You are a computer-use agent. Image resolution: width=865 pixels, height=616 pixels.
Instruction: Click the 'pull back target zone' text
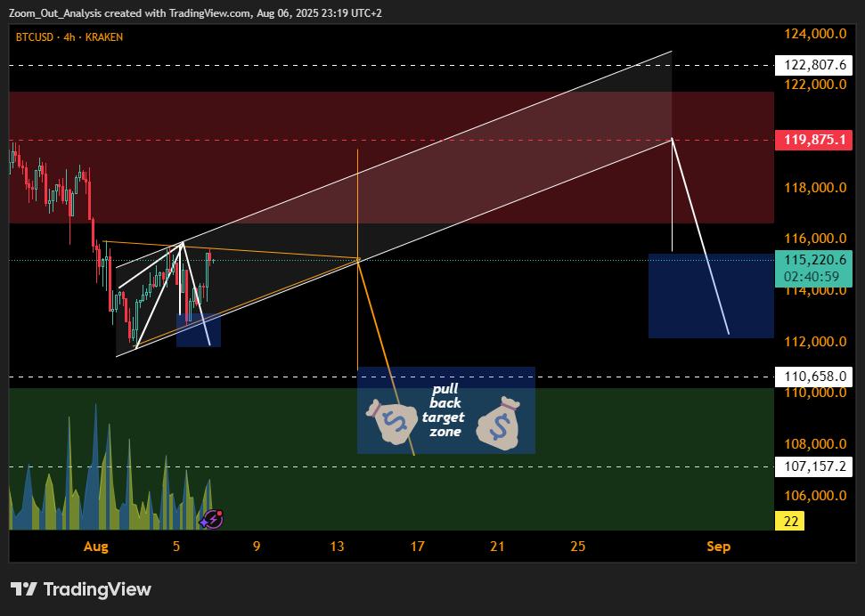tap(445, 410)
